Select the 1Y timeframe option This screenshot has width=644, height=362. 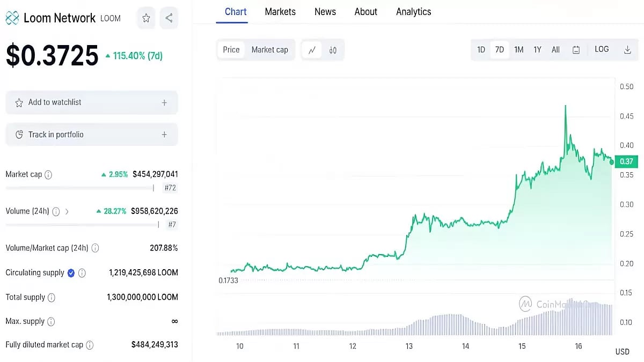tap(537, 49)
